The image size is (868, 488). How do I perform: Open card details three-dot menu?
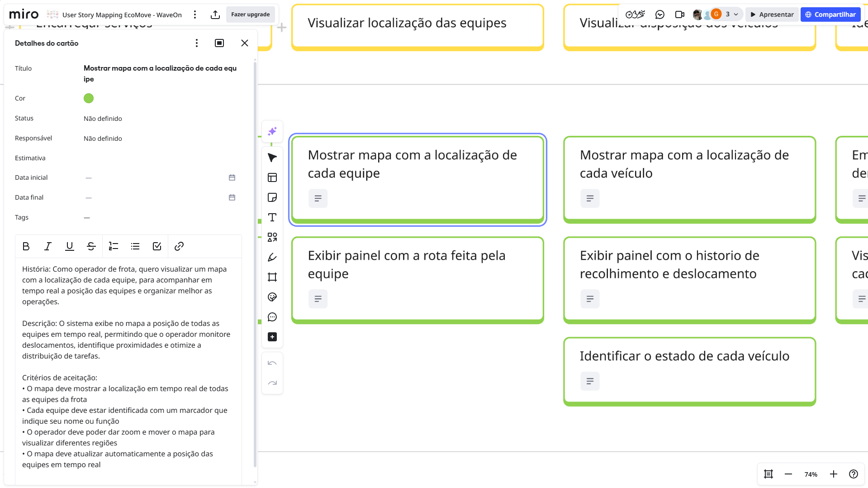pyautogui.click(x=196, y=43)
